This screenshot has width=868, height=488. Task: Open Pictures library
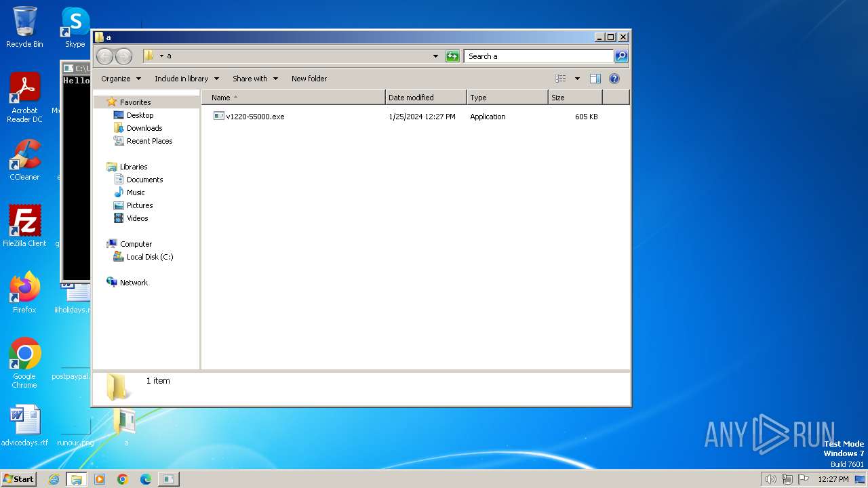point(140,205)
